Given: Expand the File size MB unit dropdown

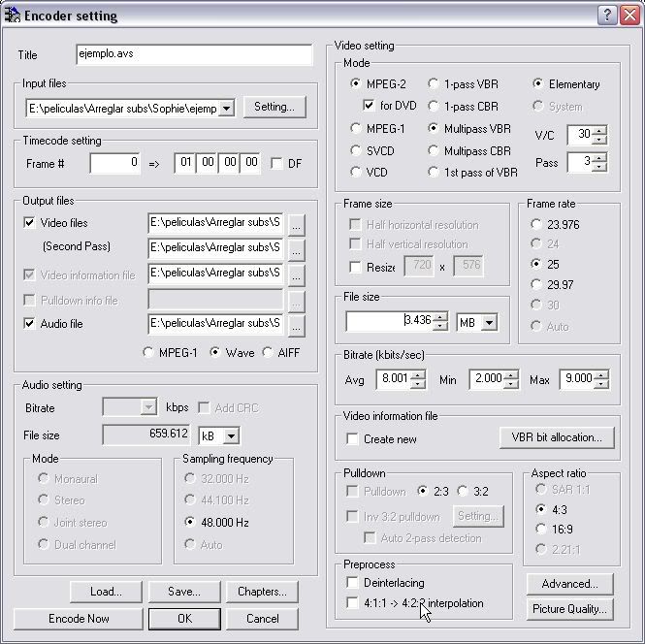Looking at the screenshot, I should pos(488,322).
